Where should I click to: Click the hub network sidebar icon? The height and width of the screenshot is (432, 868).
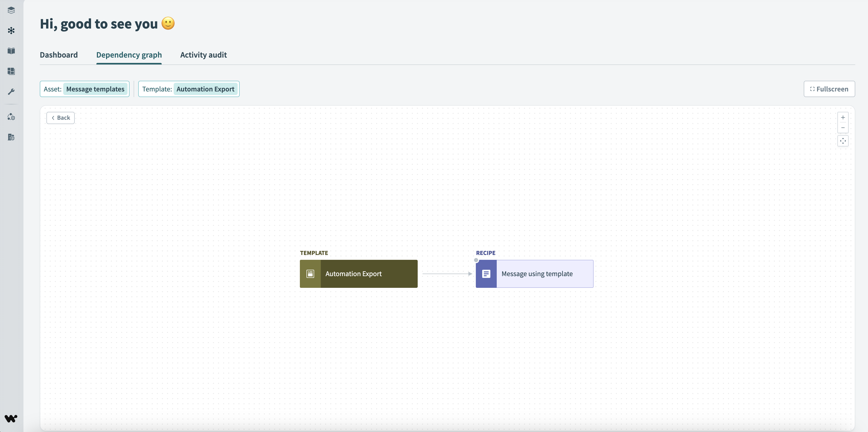pyautogui.click(x=11, y=31)
